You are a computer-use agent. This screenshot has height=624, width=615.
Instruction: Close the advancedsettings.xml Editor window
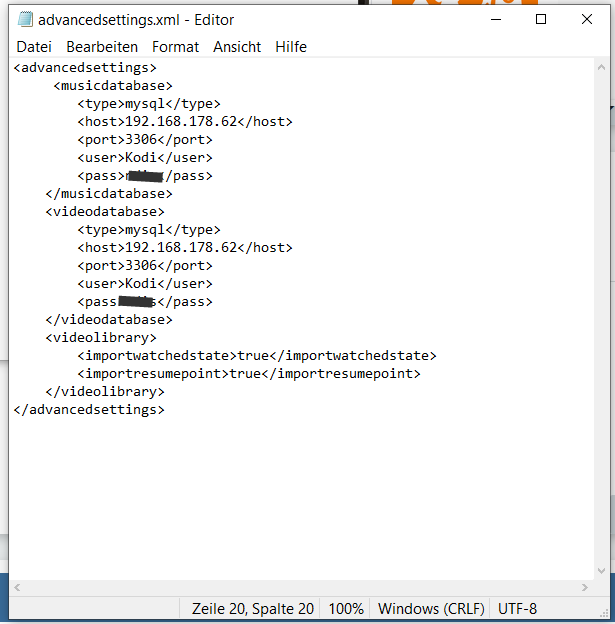tap(587, 19)
